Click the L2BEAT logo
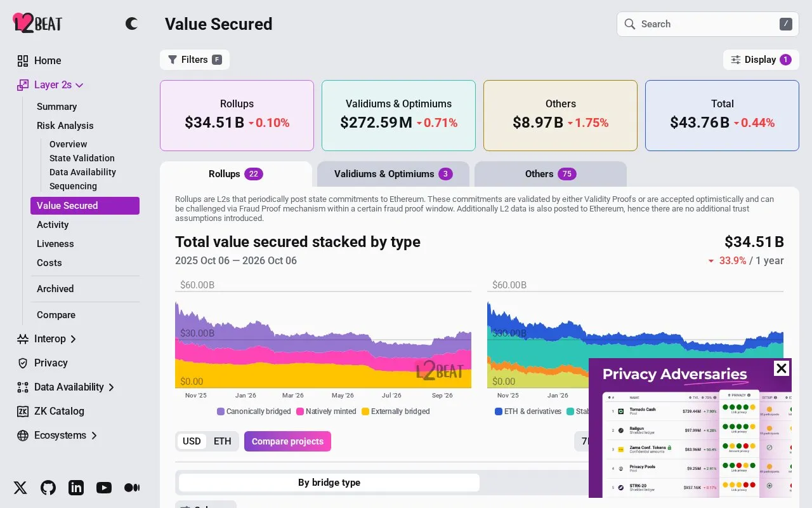This screenshot has width=812, height=508. 37,23
